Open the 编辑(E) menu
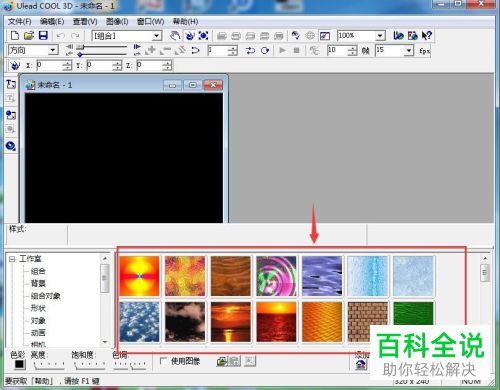Screen dimensions: 500x390 [x=52, y=22]
